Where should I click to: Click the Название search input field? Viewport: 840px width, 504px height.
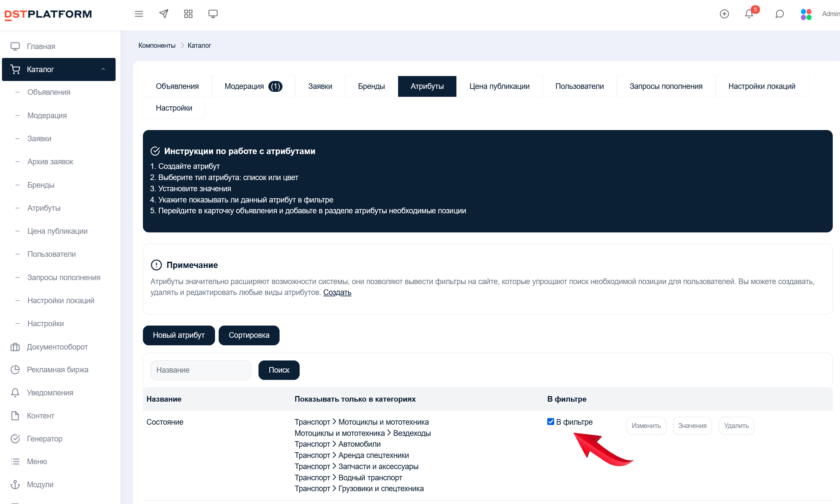tap(201, 370)
